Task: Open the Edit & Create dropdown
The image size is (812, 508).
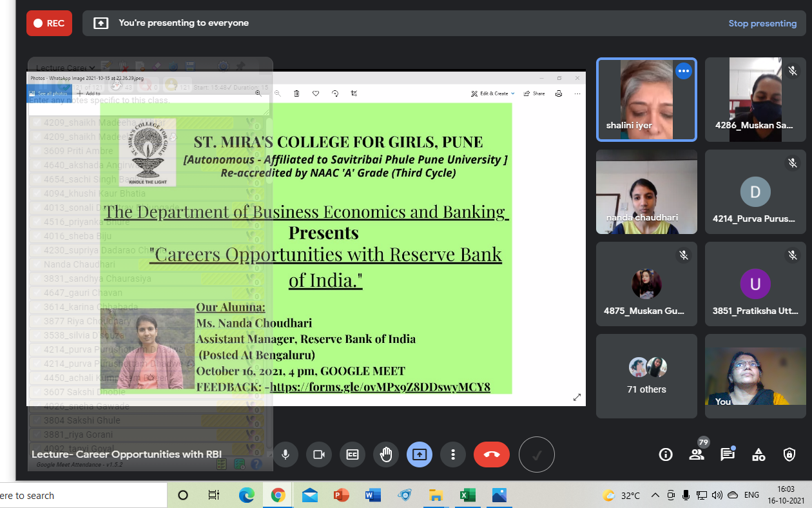Action: [493, 93]
